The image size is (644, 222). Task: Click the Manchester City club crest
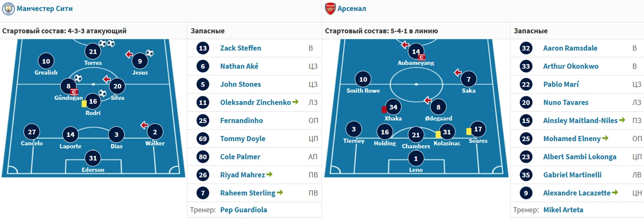tap(8, 8)
